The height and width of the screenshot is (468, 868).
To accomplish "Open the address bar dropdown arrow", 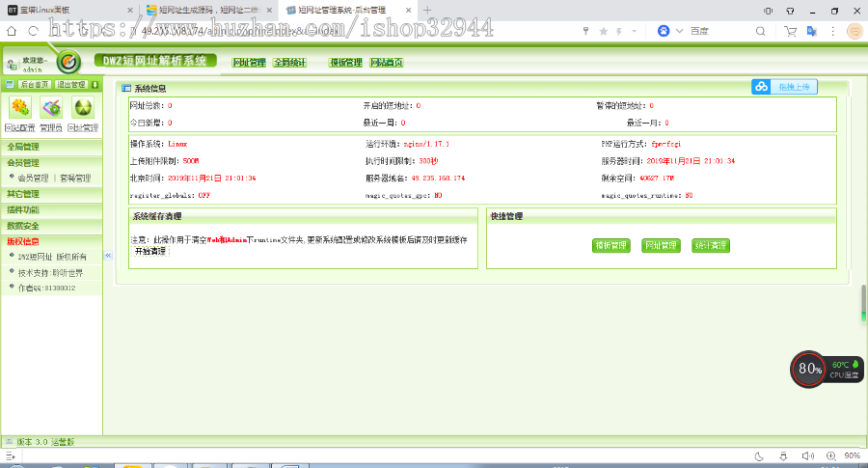I will pyautogui.click(x=635, y=31).
